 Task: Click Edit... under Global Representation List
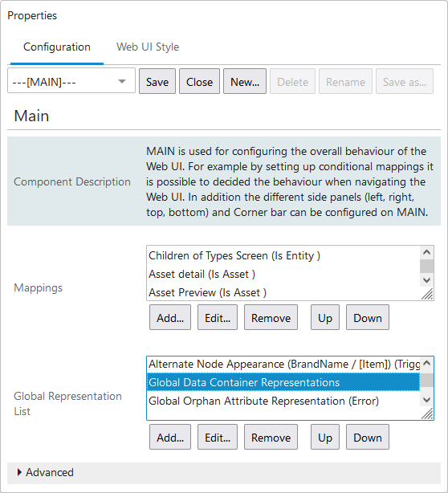218,437
